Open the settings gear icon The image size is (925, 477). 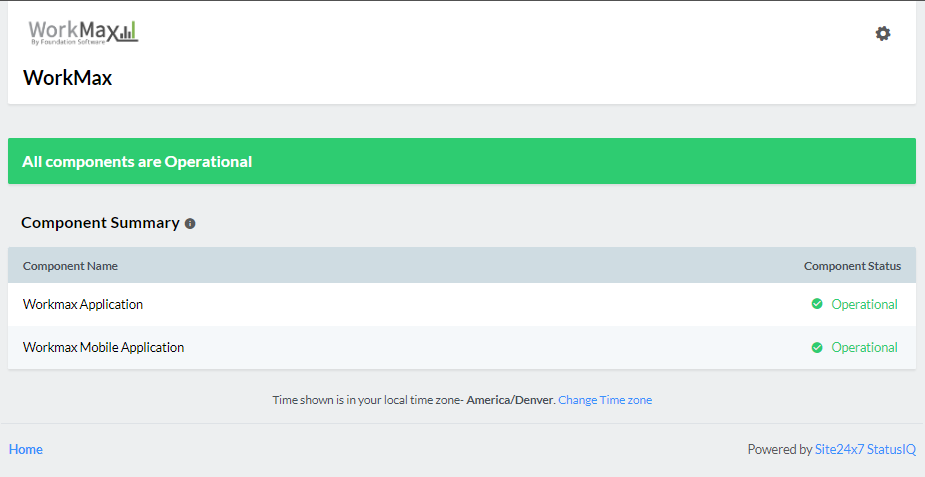(883, 34)
